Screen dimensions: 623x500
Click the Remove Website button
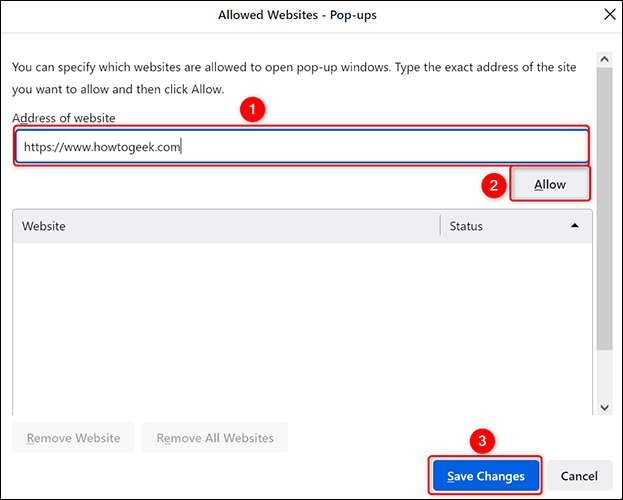pyautogui.click(x=74, y=438)
